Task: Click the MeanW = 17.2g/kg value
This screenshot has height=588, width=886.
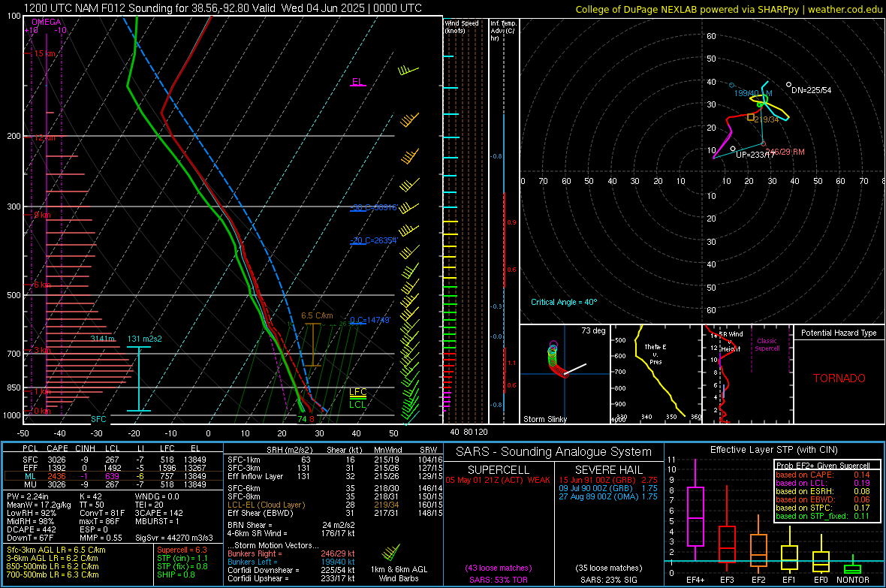Action: tap(38, 505)
